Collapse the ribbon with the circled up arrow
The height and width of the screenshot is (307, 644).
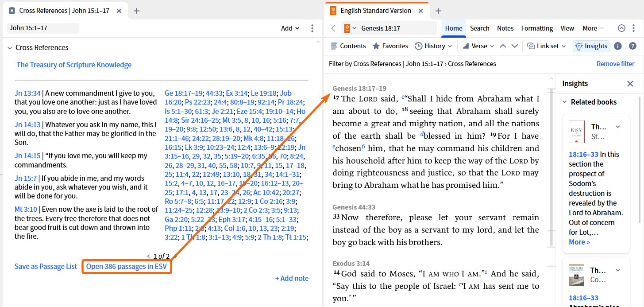(x=621, y=28)
